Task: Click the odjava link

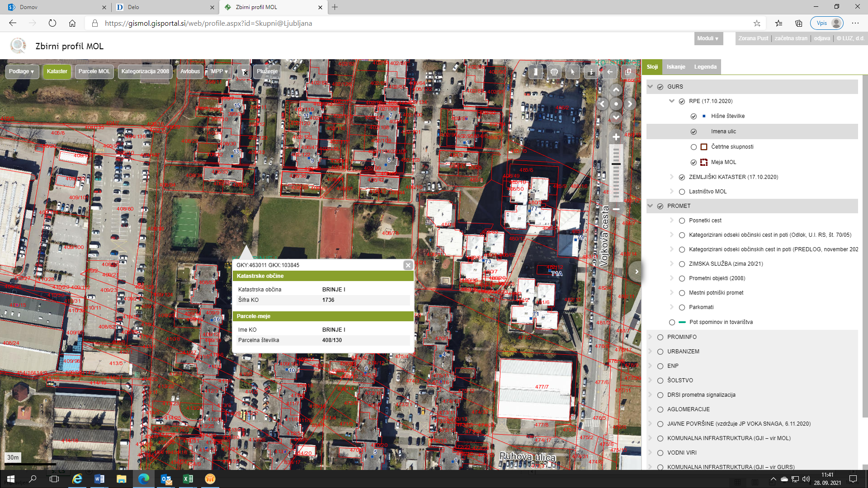Action: pos(822,38)
